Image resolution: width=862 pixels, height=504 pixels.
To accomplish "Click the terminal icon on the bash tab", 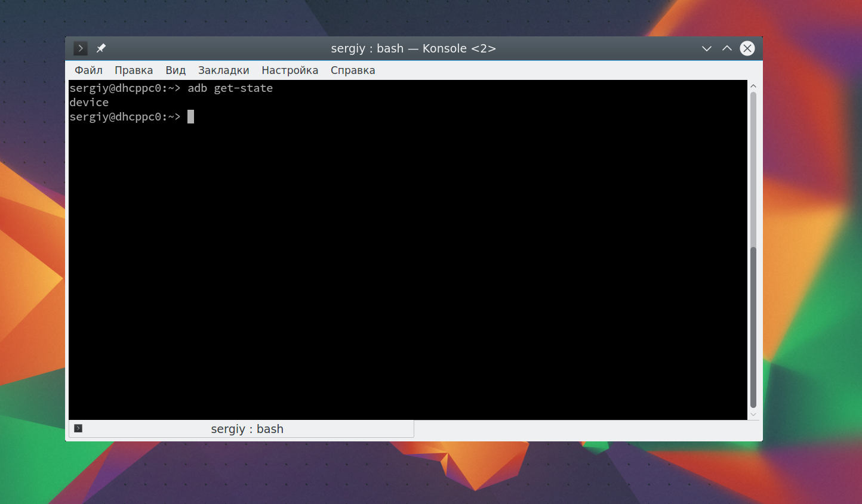I will [78, 428].
